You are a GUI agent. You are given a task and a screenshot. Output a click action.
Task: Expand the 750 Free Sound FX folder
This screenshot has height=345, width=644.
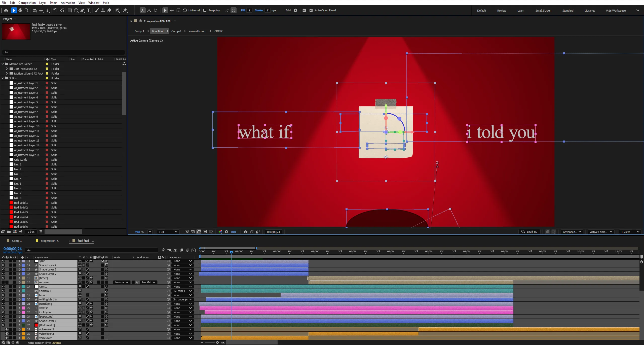coord(7,69)
